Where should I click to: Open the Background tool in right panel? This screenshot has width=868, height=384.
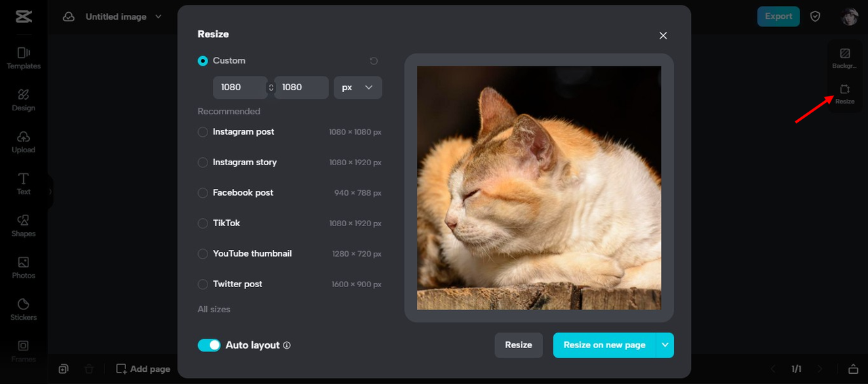845,59
